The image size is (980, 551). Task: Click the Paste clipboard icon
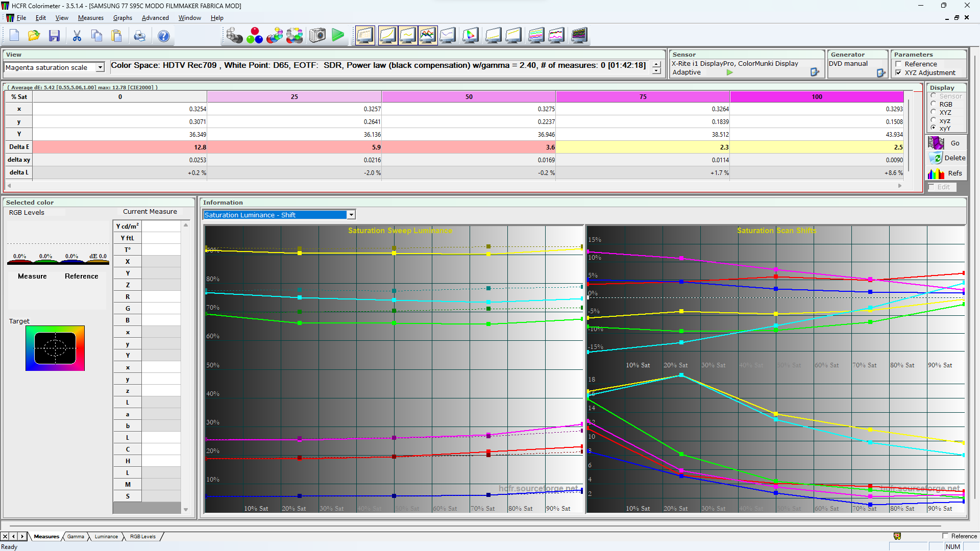pos(117,36)
